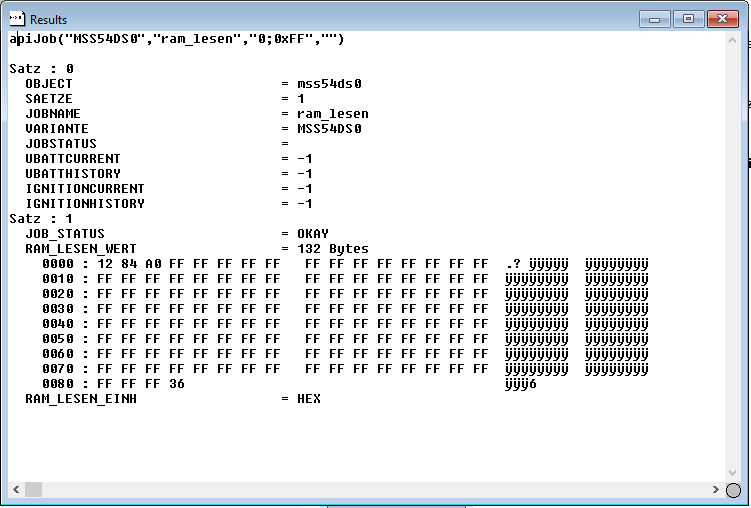Image resolution: width=751 pixels, height=508 pixels.
Task: Click the horizontal scrollbar thumb
Action: pos(34,489)
